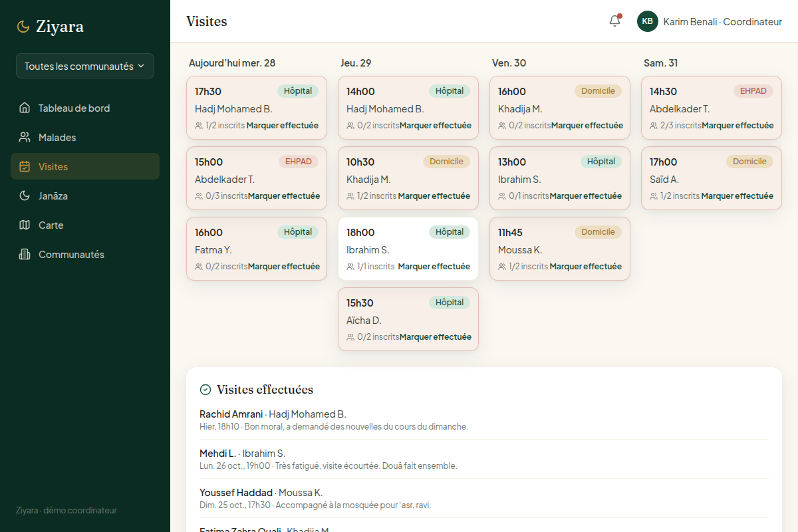Click the attendees icon on the 13h00 card
This screenshot has width=798, height=532.
pyautogui.click(x=502, y=196)
